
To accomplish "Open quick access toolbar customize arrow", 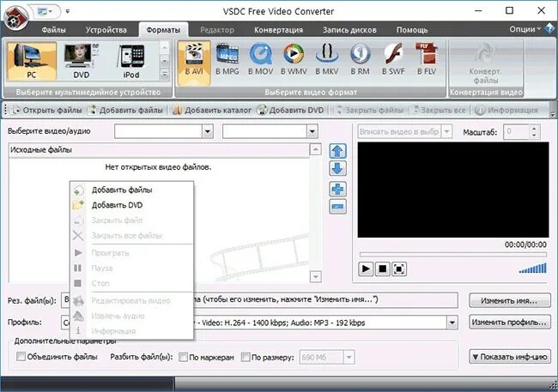I will [68, 11].
